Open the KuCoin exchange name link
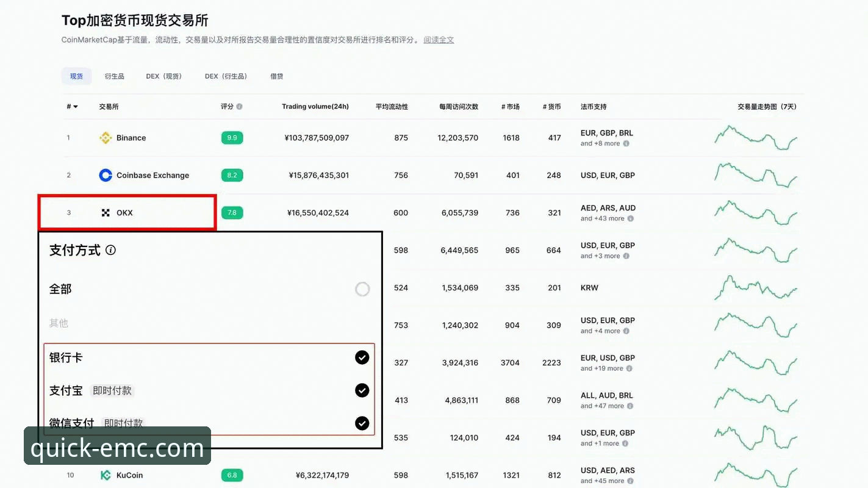The width and height of the screenshot is (868, 488). 129,475
